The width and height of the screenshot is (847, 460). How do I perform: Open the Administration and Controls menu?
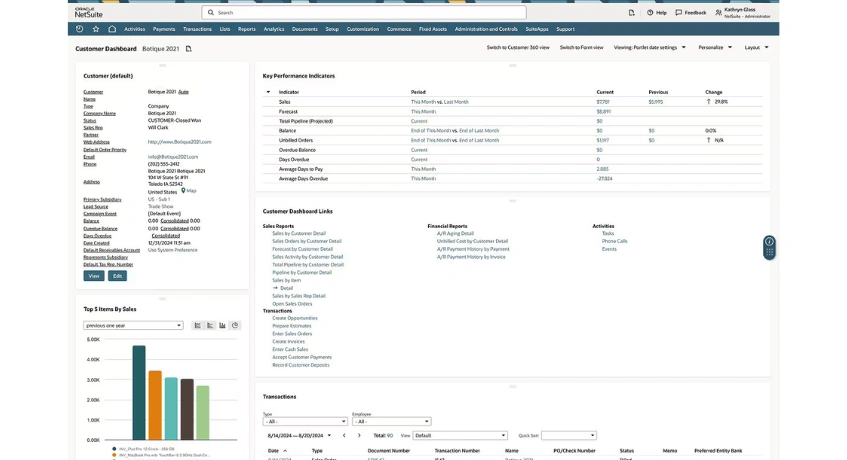486,29
